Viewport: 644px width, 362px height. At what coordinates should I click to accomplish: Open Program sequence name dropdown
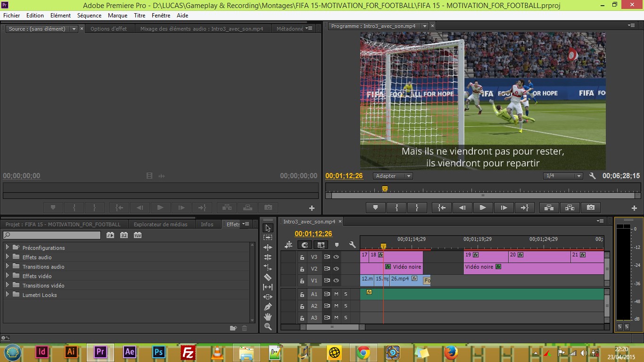click(425, 26)
